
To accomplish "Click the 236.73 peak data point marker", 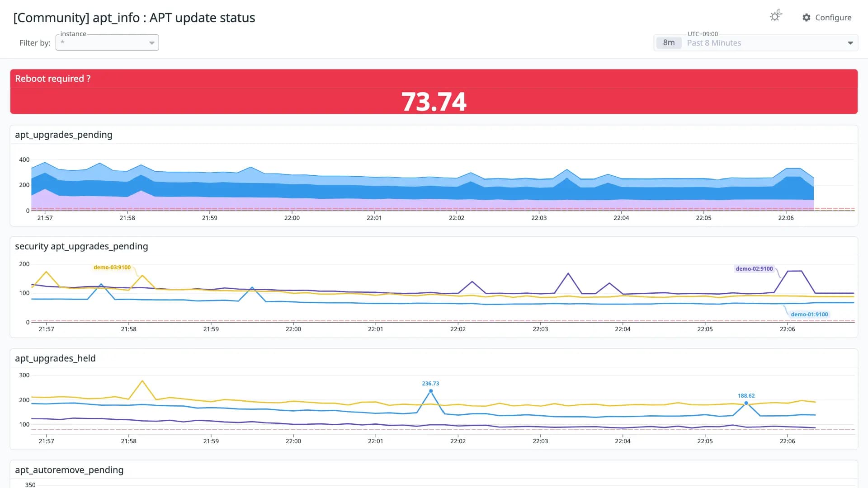I will 431,391.
